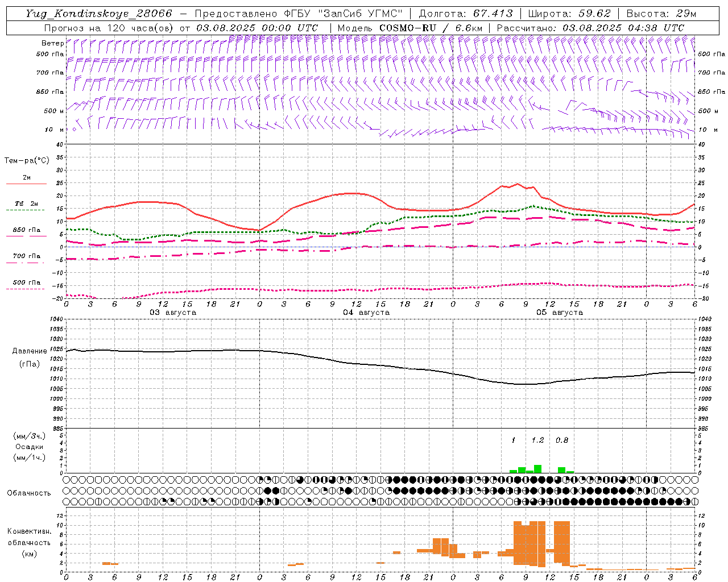Click the 1.2 precipitation amount value
Screen dimensions: 728x582
537,440
